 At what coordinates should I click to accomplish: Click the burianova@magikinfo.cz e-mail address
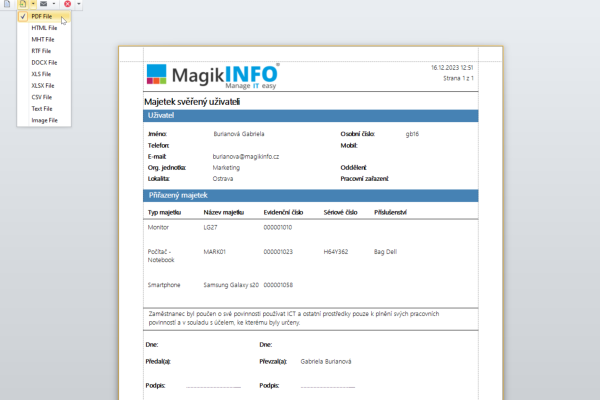click(x=246, y=157)
